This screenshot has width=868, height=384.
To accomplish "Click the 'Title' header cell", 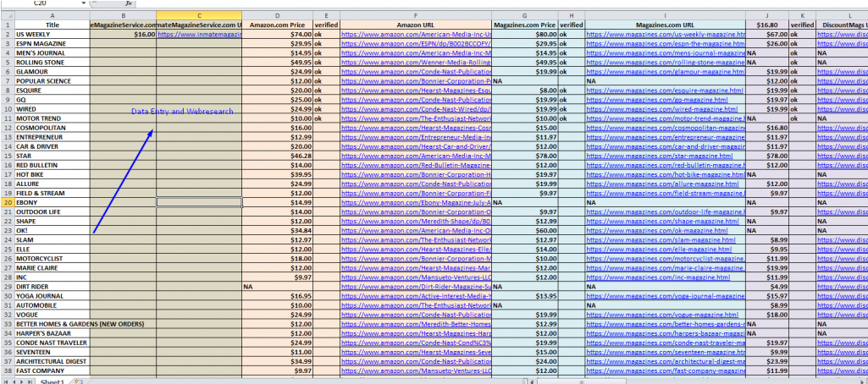I will [53, 25].
